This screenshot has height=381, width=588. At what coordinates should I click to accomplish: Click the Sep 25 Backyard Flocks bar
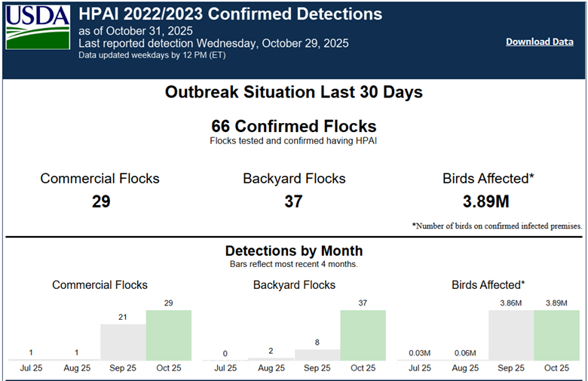point(317,355)
